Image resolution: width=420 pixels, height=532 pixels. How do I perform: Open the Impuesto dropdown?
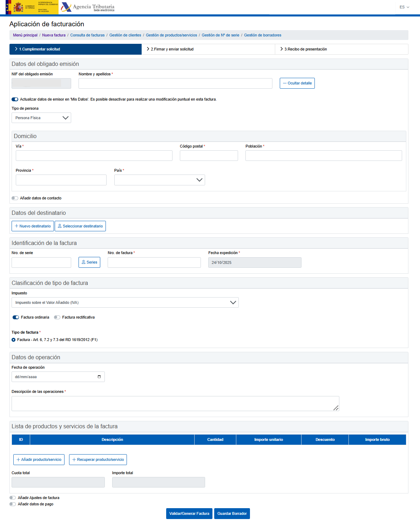125,302
